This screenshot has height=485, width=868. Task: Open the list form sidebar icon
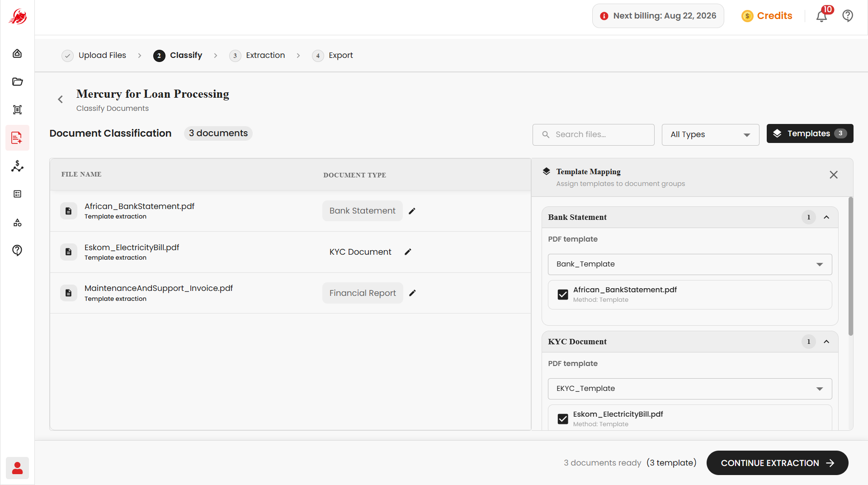[17, 194]
